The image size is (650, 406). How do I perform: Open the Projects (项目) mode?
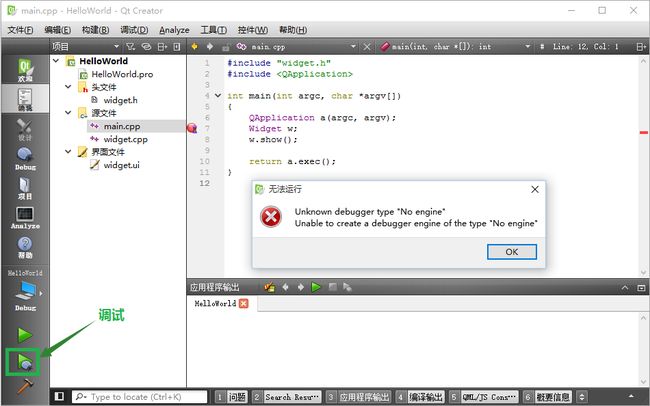(x=25, y=188)
